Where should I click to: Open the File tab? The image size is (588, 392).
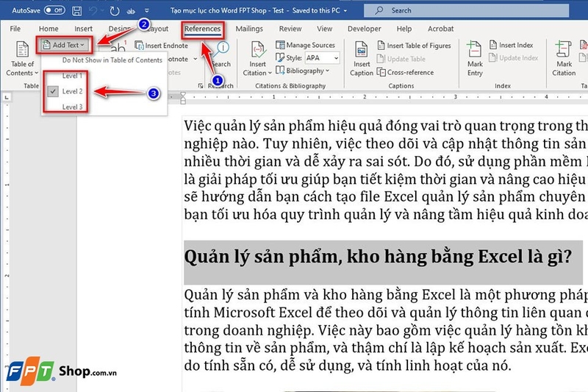[15, 29]
